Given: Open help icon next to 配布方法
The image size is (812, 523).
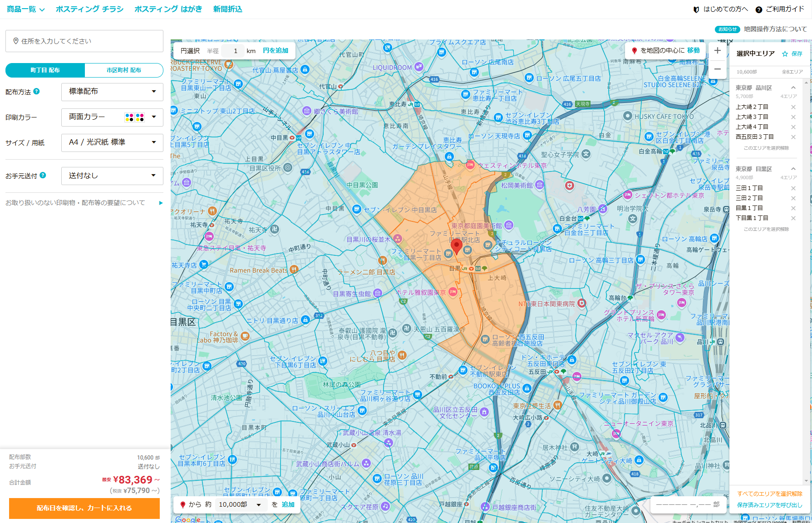Looking at the screenshot, I should pos(37,92).
